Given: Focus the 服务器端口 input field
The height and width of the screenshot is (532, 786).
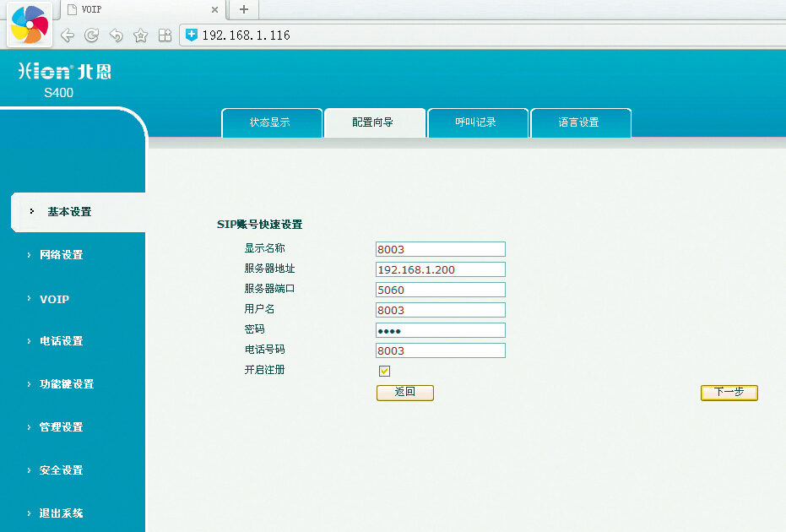Looking at the screenshot, I should 441,290.
